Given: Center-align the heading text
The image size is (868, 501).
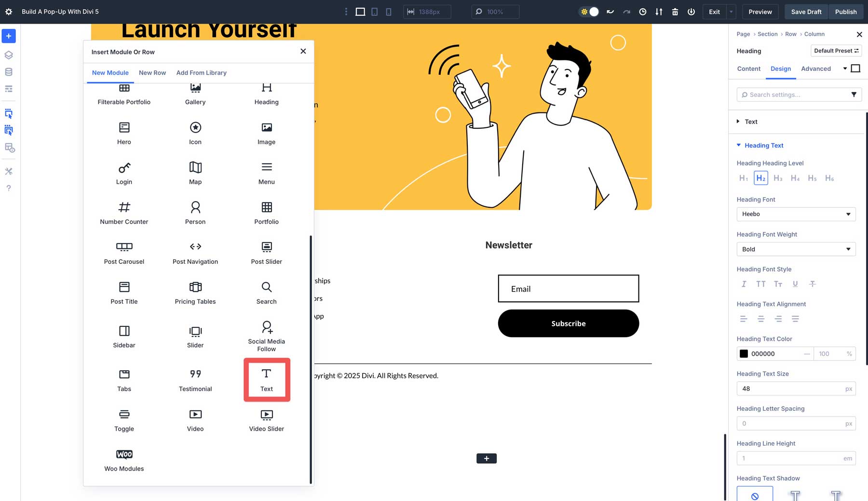Looking at the screenshot, I should click(x=760, y=319).
